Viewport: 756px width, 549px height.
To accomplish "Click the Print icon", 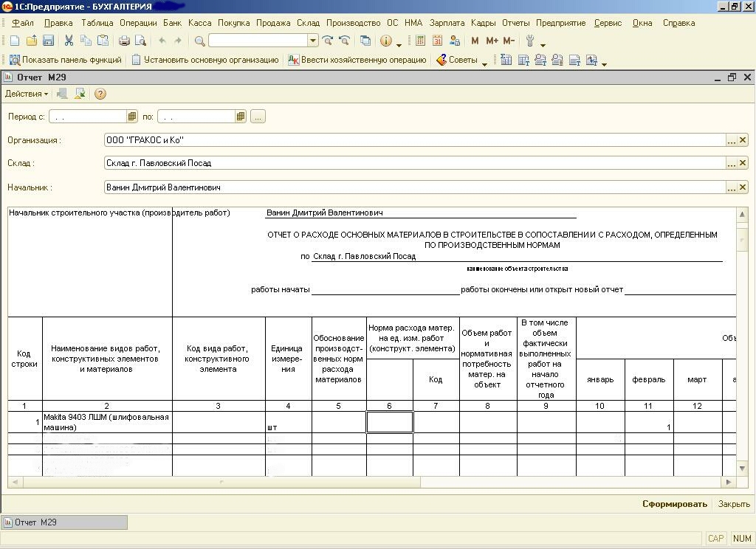I will [x=124, y=41].
